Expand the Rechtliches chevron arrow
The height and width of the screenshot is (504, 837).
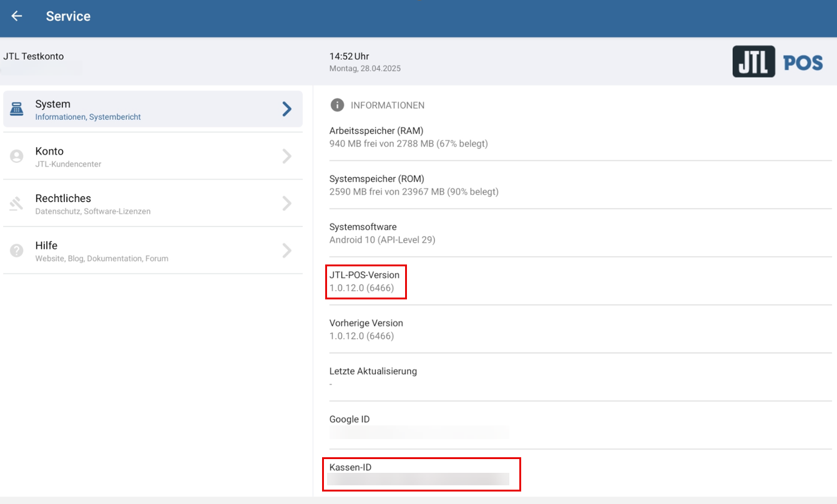[286, 203]
